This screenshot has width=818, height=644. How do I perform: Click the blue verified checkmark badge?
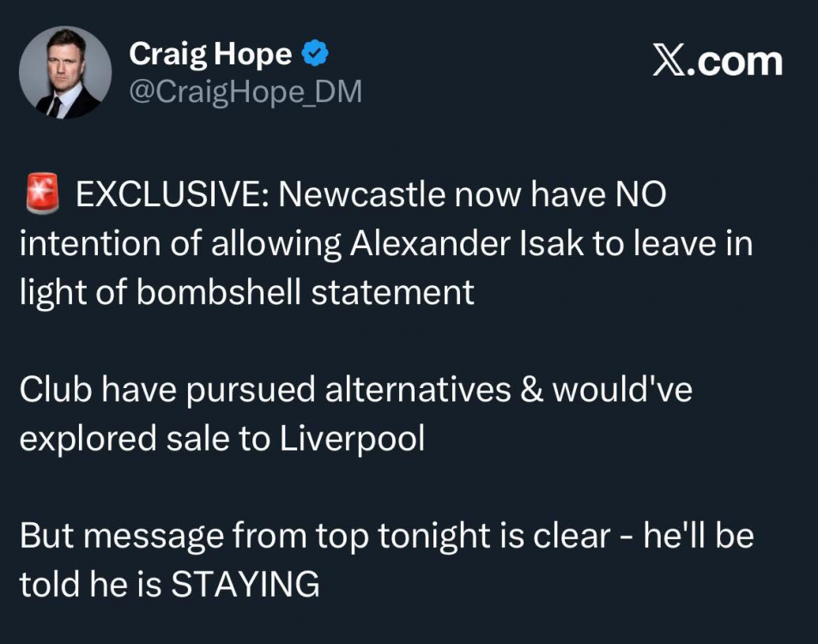pos(317,56)
